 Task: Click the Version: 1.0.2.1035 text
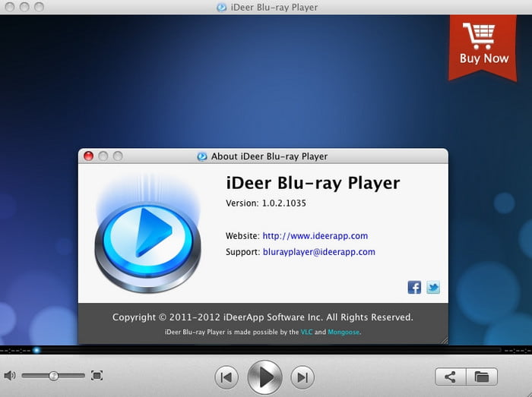[x=266, y=203]
